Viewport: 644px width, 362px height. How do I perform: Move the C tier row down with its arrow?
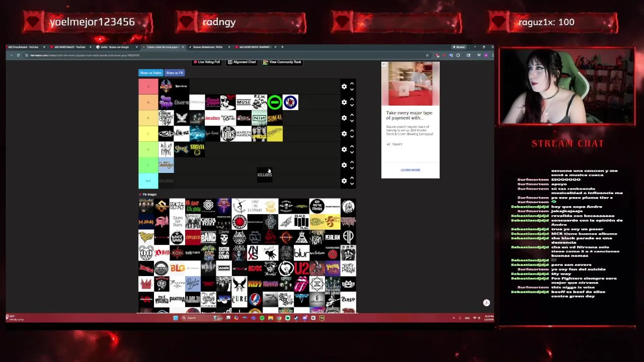coord(352,136)
